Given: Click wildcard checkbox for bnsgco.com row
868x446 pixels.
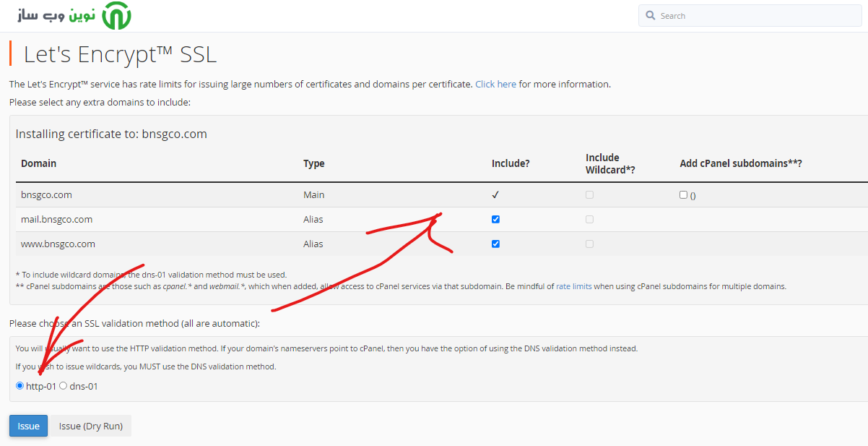Looking at the screenshot, I should point(590,195).
